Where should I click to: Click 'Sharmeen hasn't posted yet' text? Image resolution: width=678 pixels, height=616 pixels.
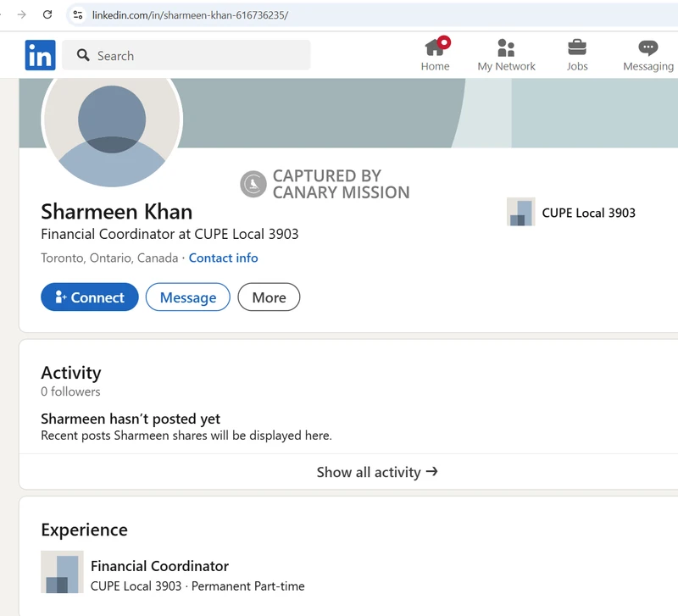coord(131,419)
